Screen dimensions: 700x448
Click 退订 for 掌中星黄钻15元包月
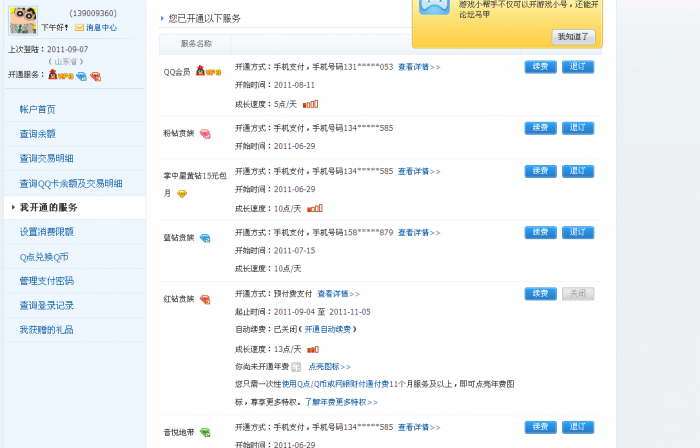point(578,171)
